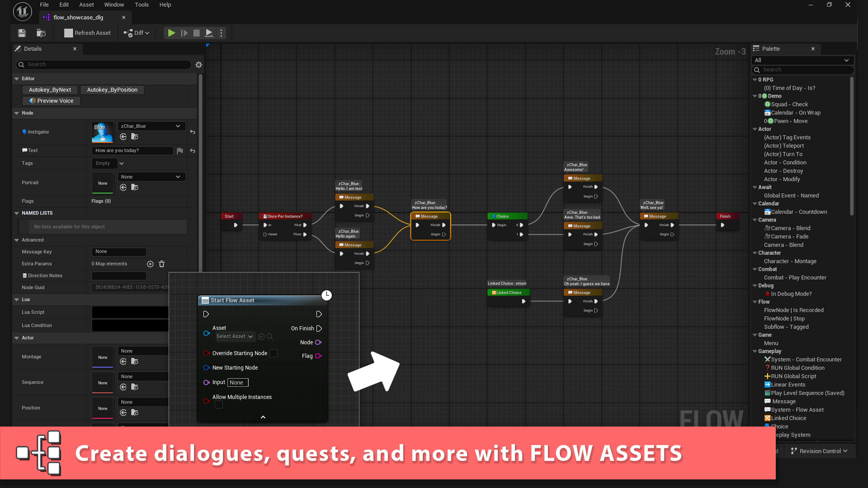The image size is (868, 488).
Task: Open the File menu
Action: click(x=44, y=5)
